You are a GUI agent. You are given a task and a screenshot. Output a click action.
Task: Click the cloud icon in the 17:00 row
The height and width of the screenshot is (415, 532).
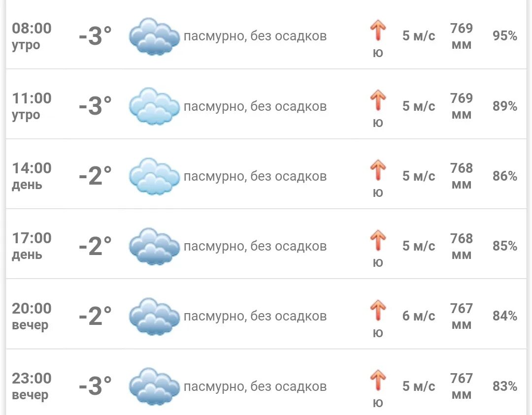click(x=154, y=247)
